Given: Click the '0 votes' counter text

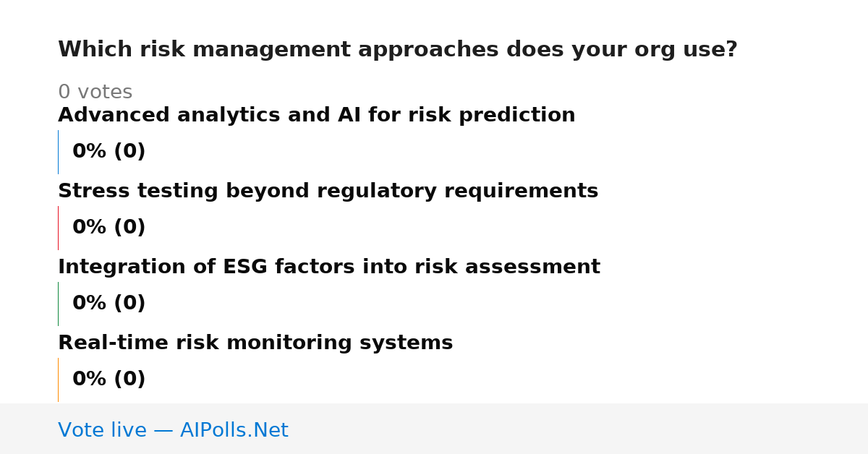Looking at the screenshot, I should tap(95, 93).
